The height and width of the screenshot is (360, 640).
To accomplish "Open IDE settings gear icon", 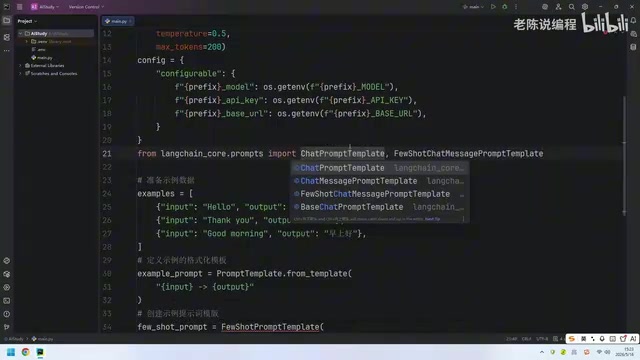I will [x=585, y=7].
